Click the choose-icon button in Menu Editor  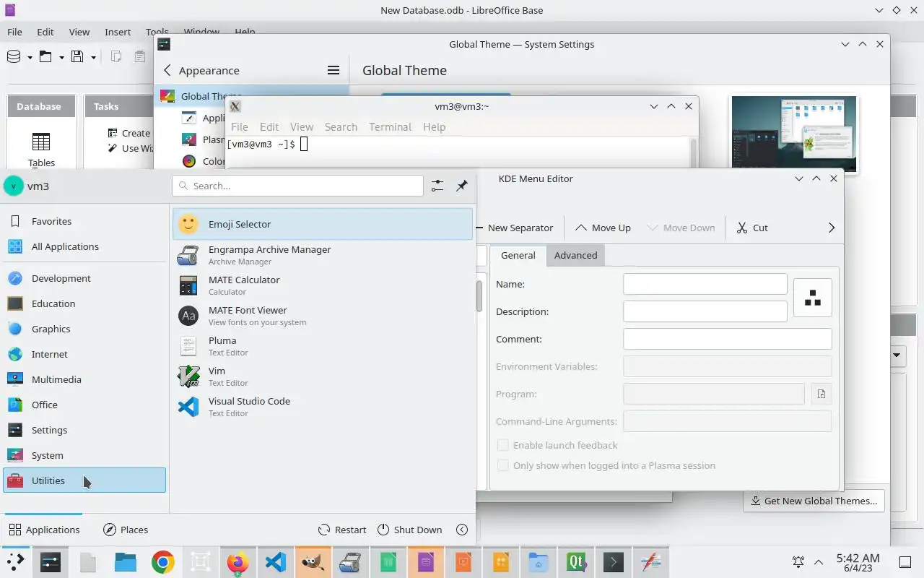[812, 298]
